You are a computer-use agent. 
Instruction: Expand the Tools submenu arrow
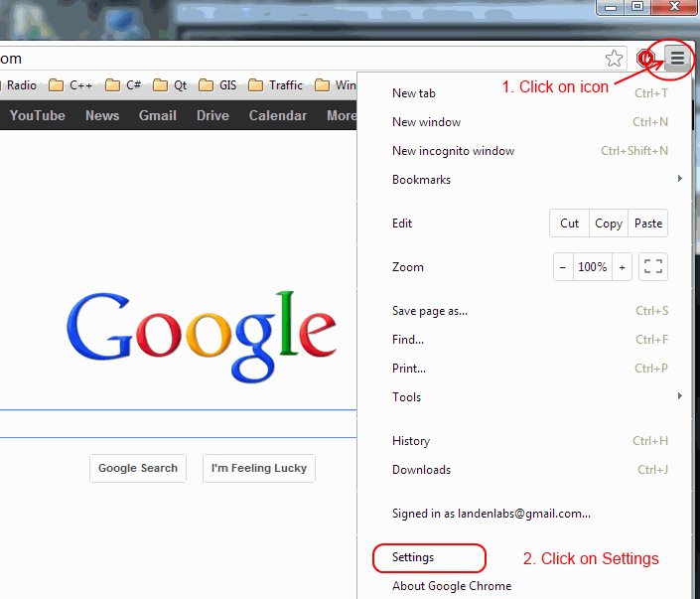pos(679,396)
